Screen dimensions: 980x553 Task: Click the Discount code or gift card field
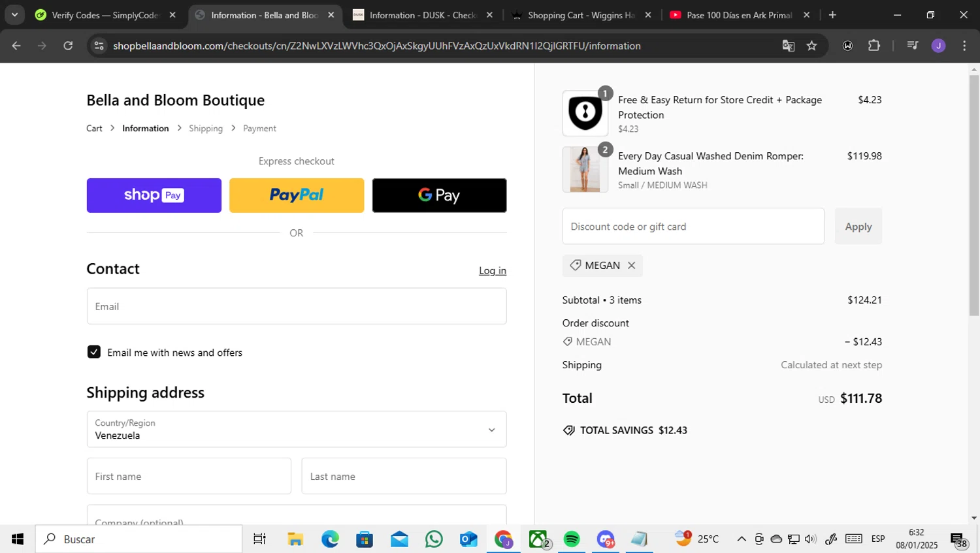coord(693,227)
